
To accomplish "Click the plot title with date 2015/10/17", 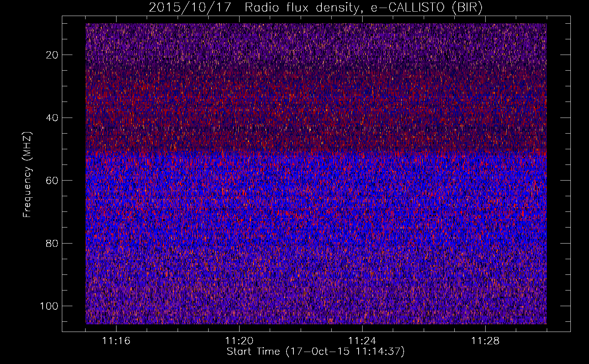I will pos(316,8).
